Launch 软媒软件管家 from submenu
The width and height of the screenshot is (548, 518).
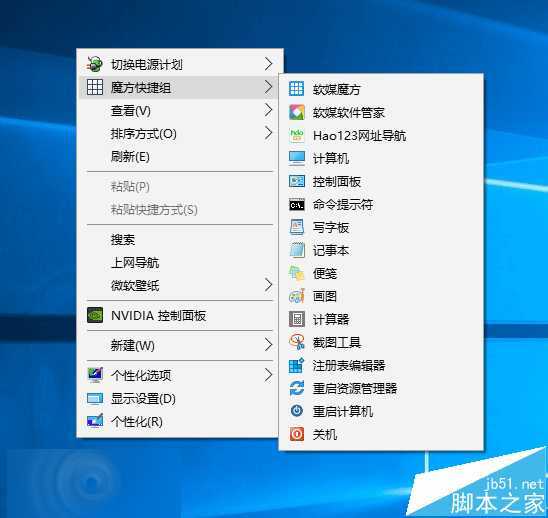point(348,113)
